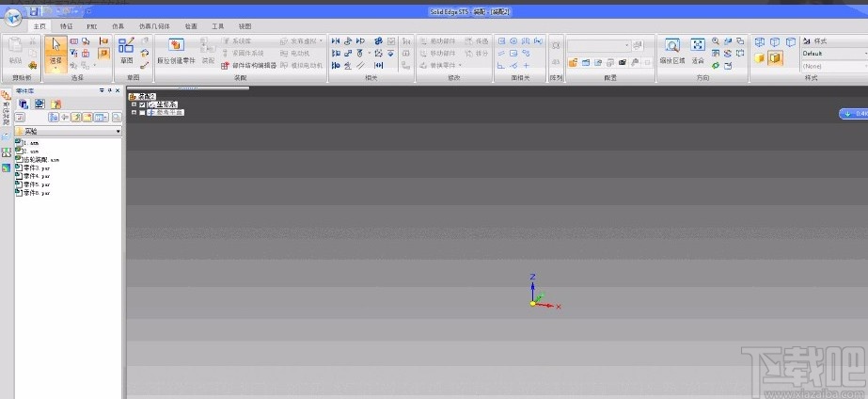
Task: Click the 缩放区域 zoom area tool
Action: point(672,51)
